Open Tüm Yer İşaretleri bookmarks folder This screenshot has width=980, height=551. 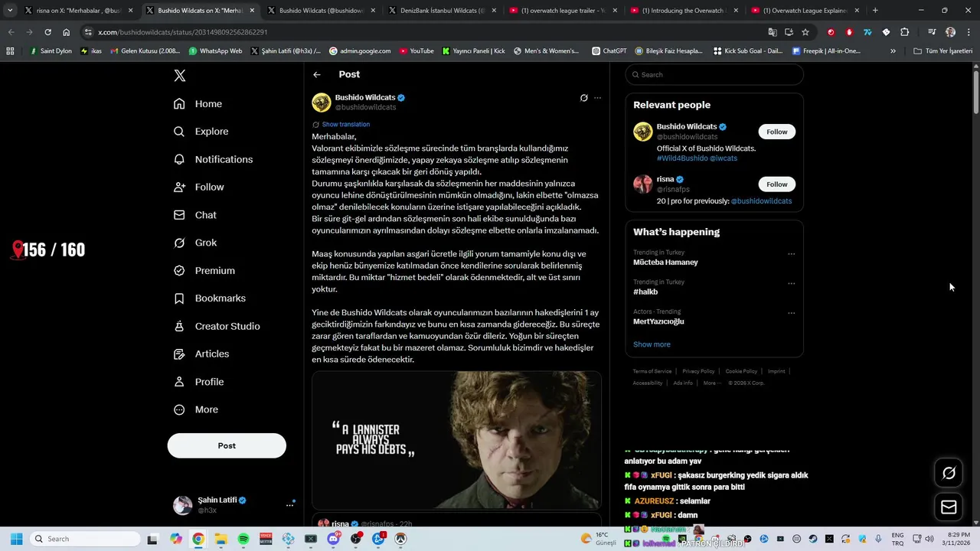(x=943, y=51)
